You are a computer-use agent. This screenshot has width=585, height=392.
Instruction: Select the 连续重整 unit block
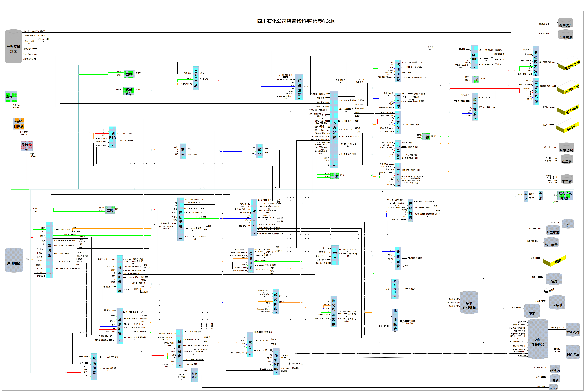181,219
